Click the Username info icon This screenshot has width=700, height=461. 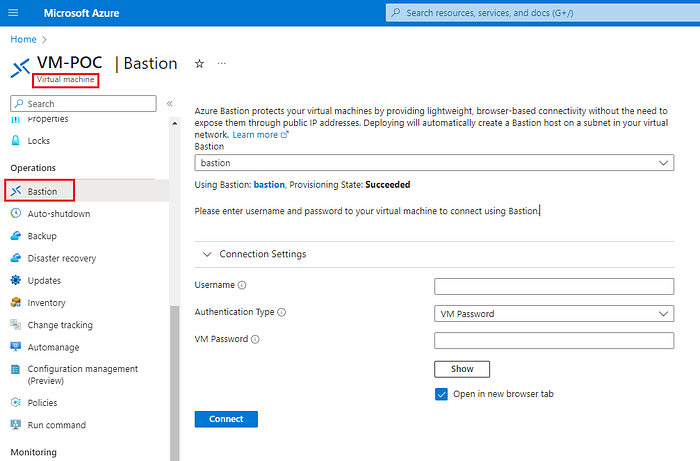[x=242, y=285]
